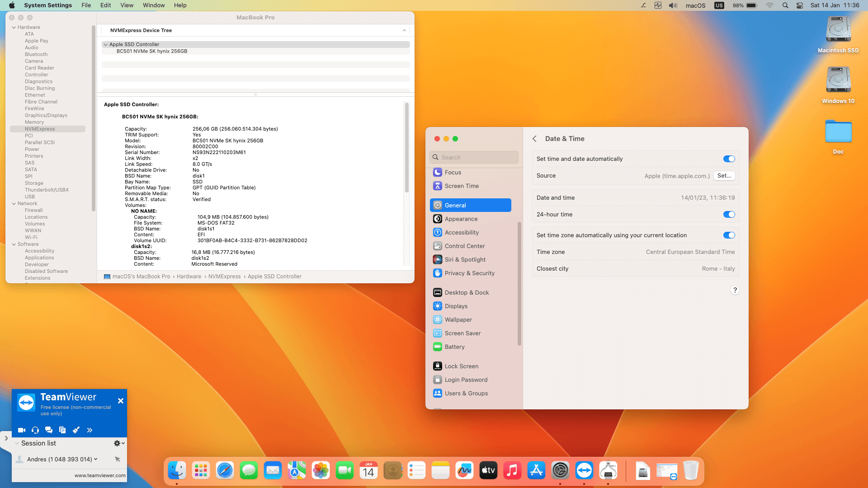Open the File menu
The height and width of the screenshot is (488, 868).
click(86, 5)
